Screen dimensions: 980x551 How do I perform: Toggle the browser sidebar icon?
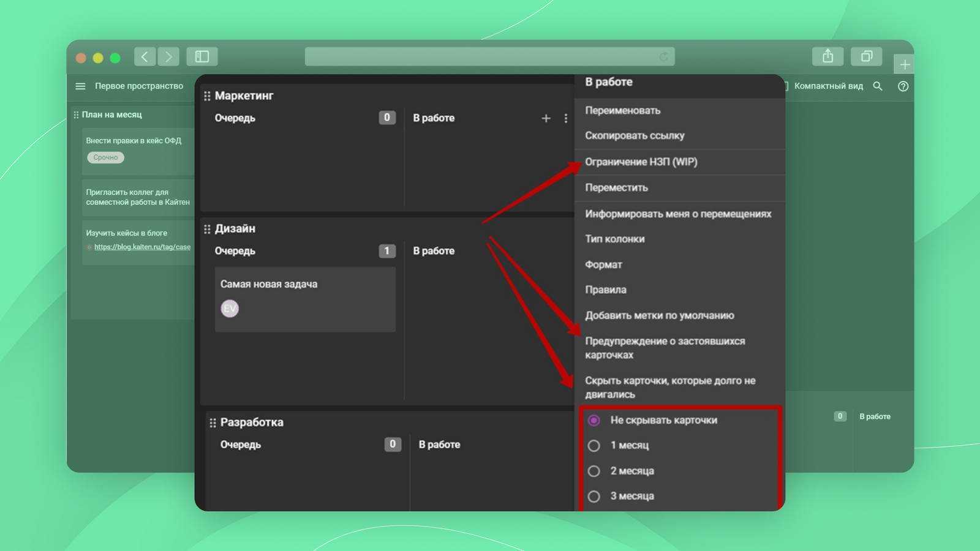(202, 57)
